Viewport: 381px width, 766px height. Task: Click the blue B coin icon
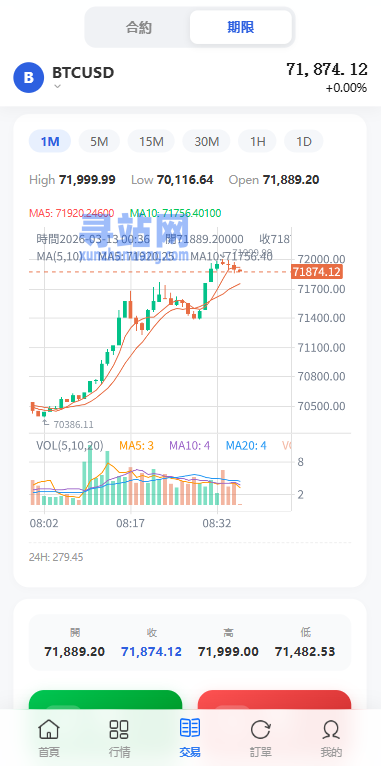29,78
